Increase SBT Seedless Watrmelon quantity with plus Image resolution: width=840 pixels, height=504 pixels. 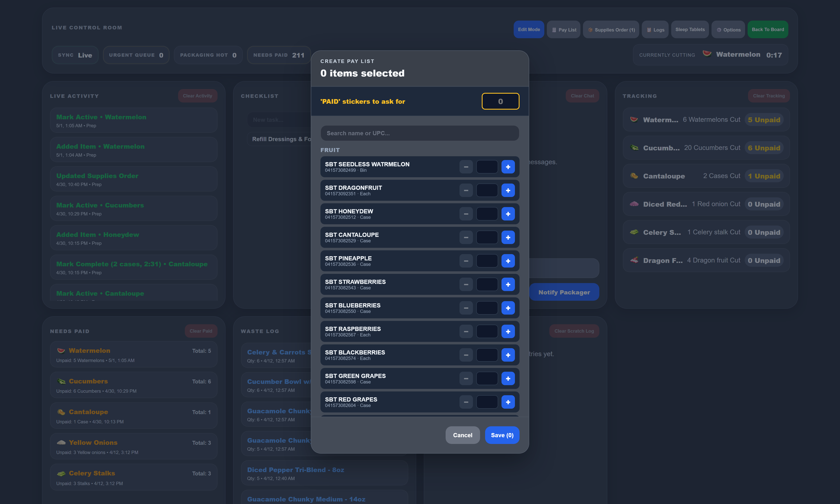[508, 167]
